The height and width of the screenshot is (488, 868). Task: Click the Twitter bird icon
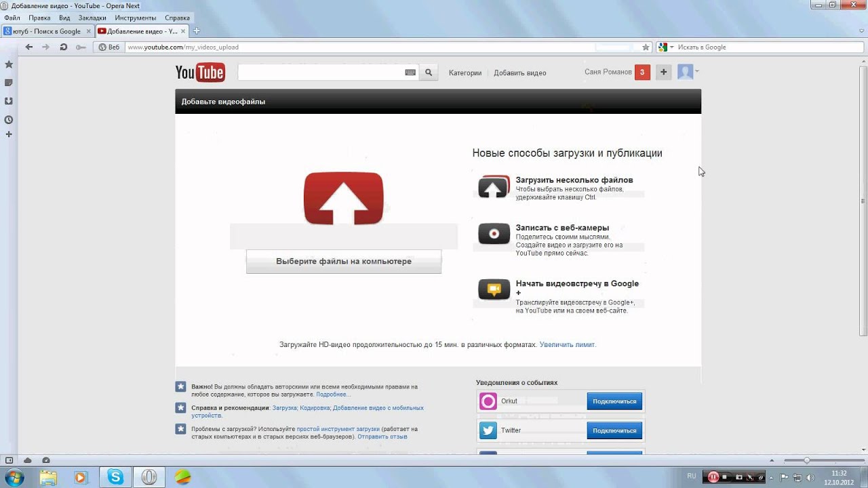pyautogui.click(x=488, y=430)
